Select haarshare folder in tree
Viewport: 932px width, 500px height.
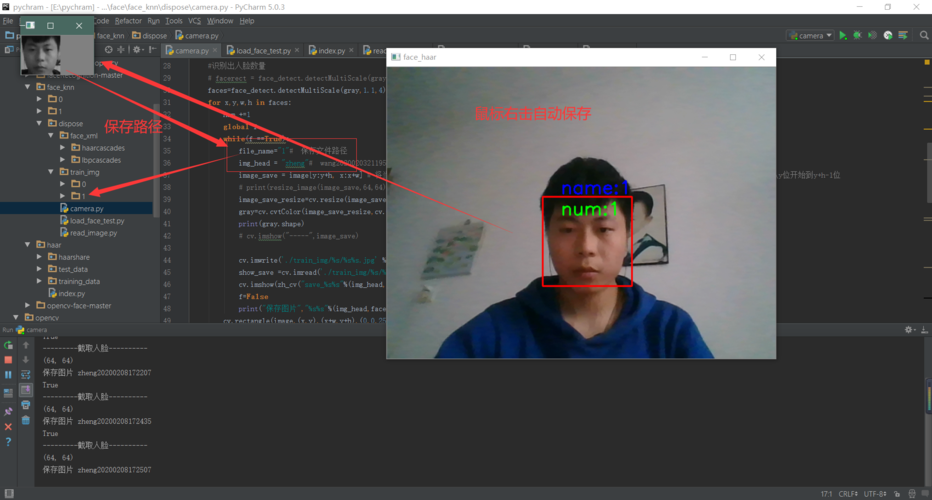point(68,257)
